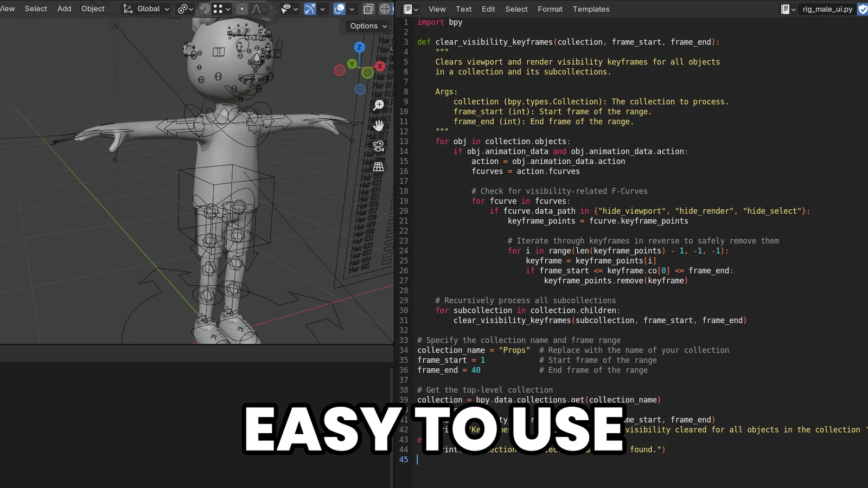Screen dimensions: 868x488
Task: Enable proportional editing with the circle icon
Action: point(242,9)
